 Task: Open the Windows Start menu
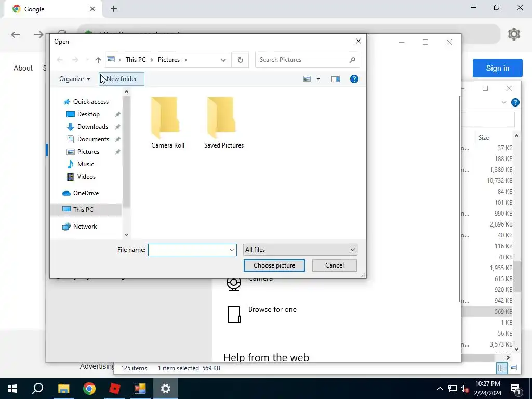[12, 389]
